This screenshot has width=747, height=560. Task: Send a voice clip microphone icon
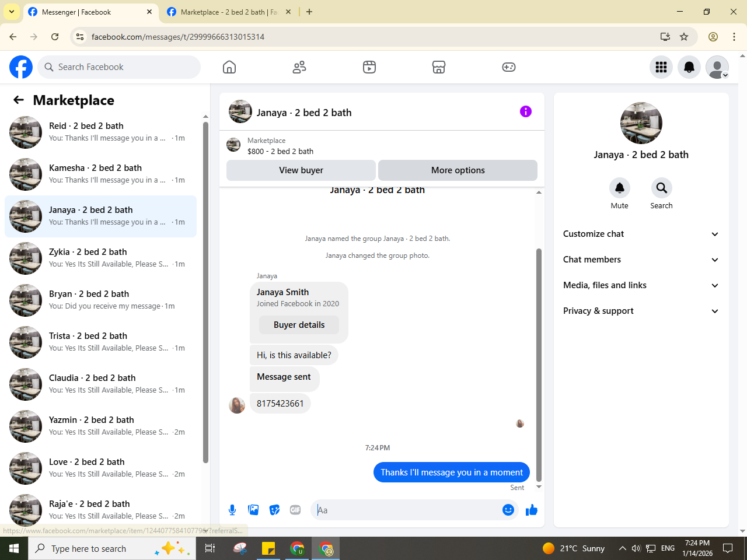[232, 510]
